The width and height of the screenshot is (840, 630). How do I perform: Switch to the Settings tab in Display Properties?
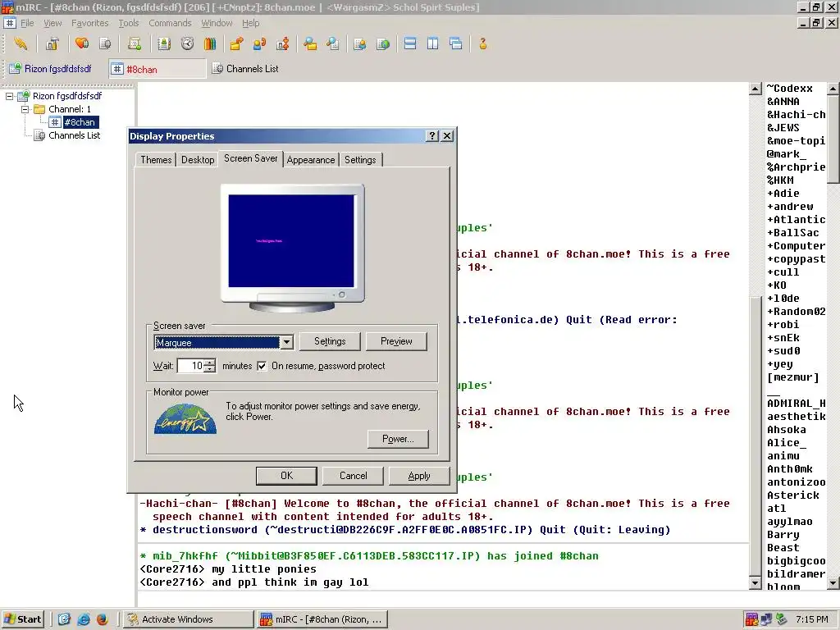pos(360,160)
